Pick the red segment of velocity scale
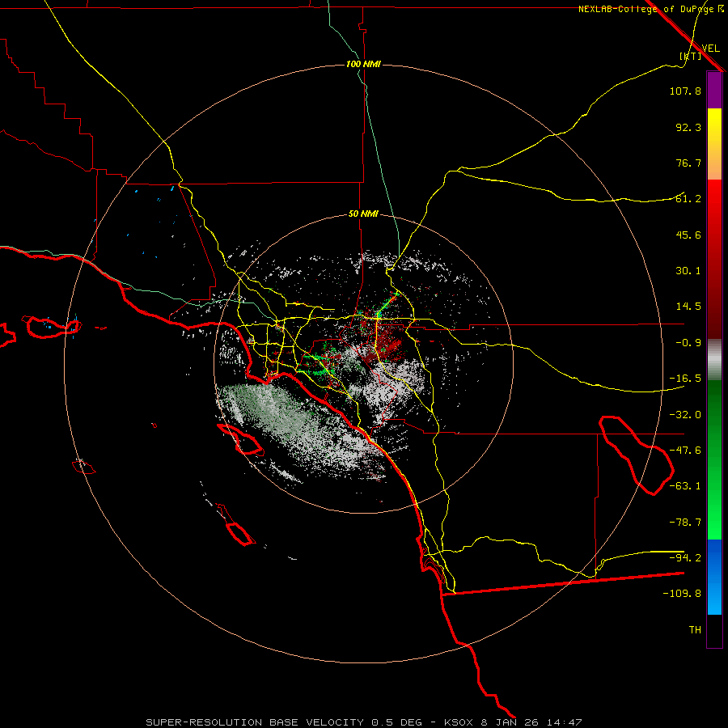Viewport: 728px width, 728px height. 714,259
